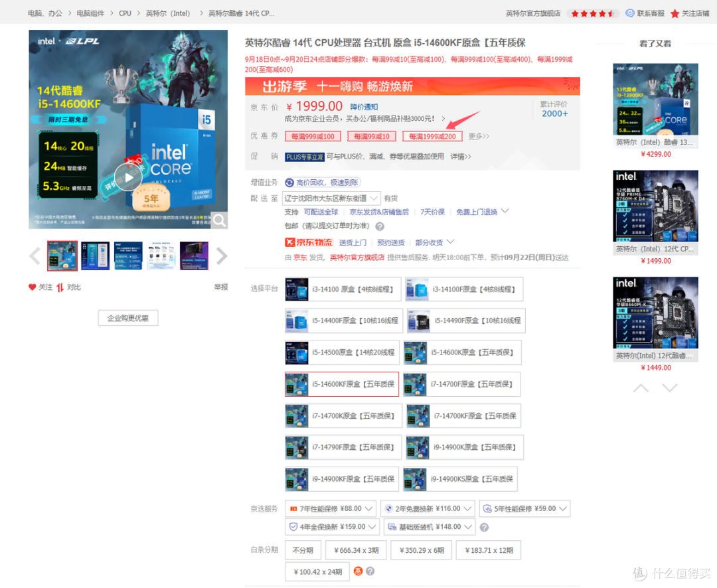Choose i5-14500原盒 platform option
This screenshot has height=588, width=717.
pos(342,352)
